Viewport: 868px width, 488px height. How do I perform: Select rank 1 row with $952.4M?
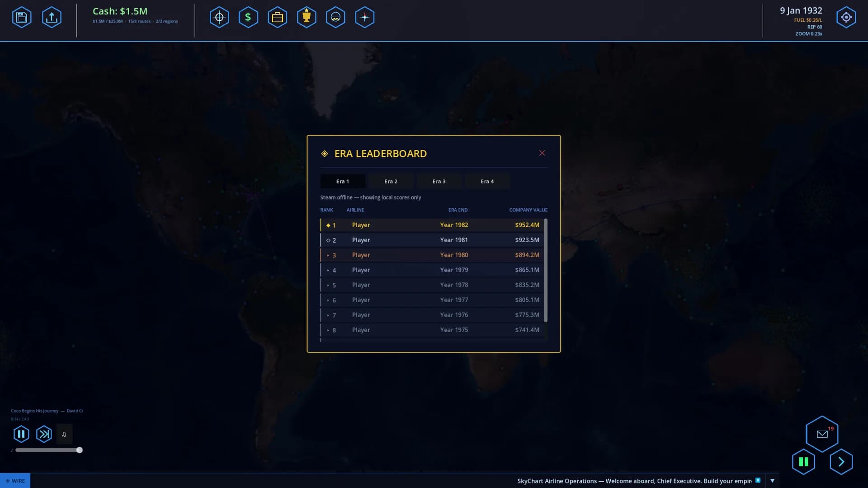point(432,225)
